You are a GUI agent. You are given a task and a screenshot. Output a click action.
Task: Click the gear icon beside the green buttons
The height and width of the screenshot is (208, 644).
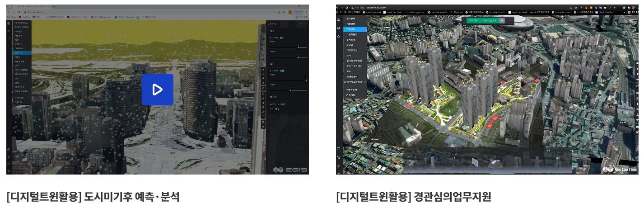[502, 20]
